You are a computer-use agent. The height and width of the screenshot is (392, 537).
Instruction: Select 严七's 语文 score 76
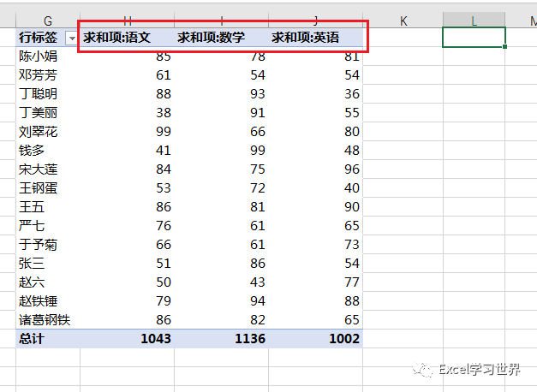click(127, 226)
